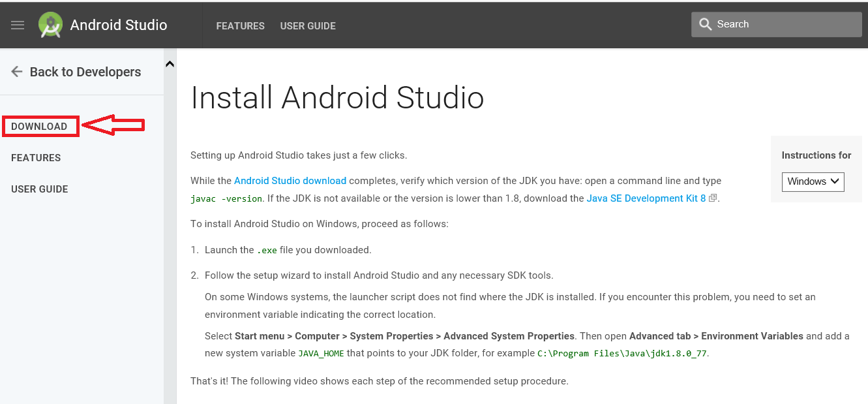Switch to the FEATURES page in top navigation
Viewport: 868px width, 404px height.
pos(240,26)
